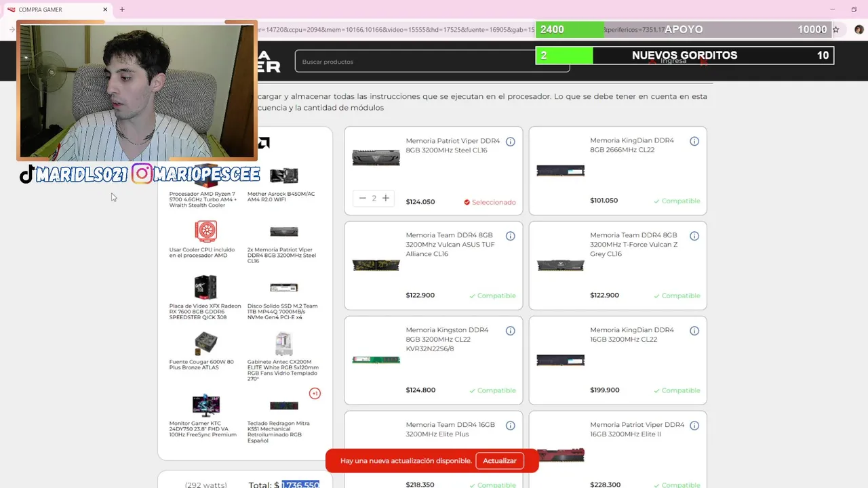Screen dimensions: 868x488
Task: Open info for Memoria Patriot Viper 8GB Steel
Action: click(x=511, y=142)
